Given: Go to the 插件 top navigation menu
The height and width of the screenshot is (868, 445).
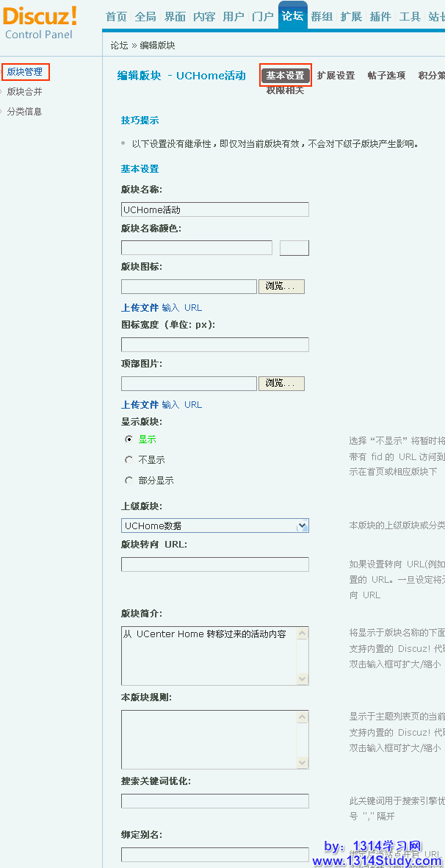Looking at the screenshot, I should pyautogui.click(x=380, y=17).
